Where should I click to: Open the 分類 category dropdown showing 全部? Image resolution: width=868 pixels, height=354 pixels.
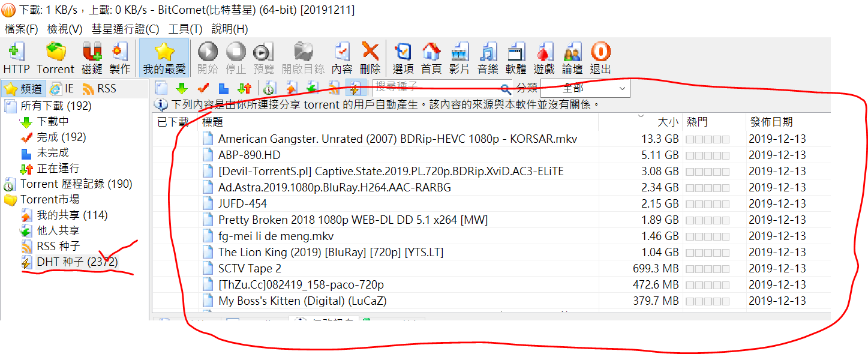pyautogui.click(x=585, y=89)
